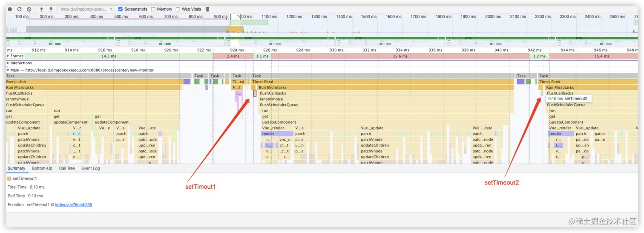Open the Event Log tab
This screenshot has width=644, height=233.
pos(91,168)
